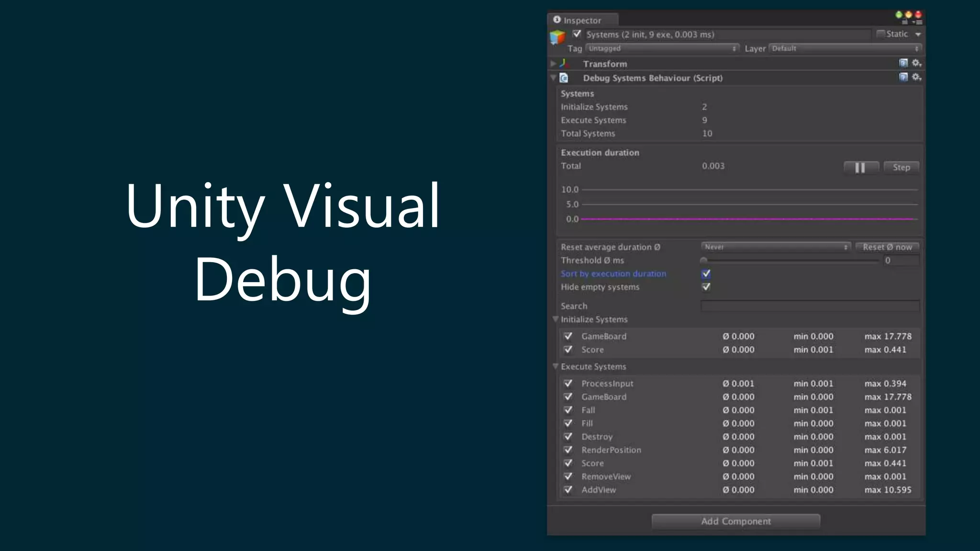Collapse Debug Systems Behaviour component
Image resolution: width=980 pixels, height=551 pixels.
click(553, 77)
